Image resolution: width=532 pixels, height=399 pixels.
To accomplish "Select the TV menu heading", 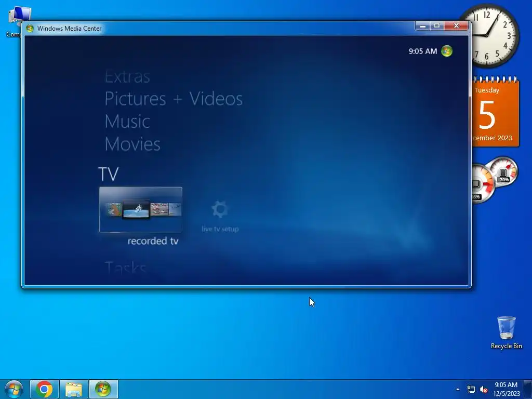I will (108, 174).
